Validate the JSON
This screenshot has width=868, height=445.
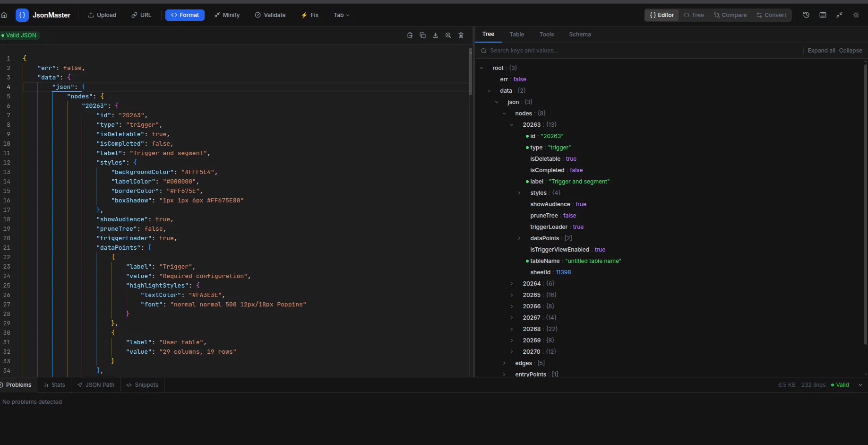tap(270, 15)
